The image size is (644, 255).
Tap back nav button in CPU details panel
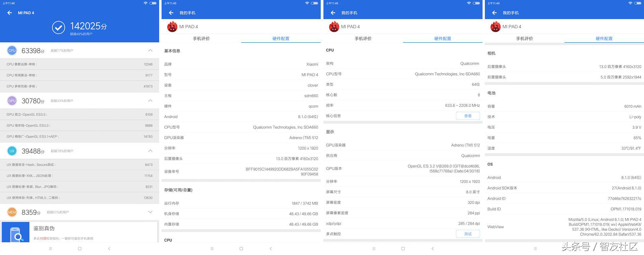432,249
